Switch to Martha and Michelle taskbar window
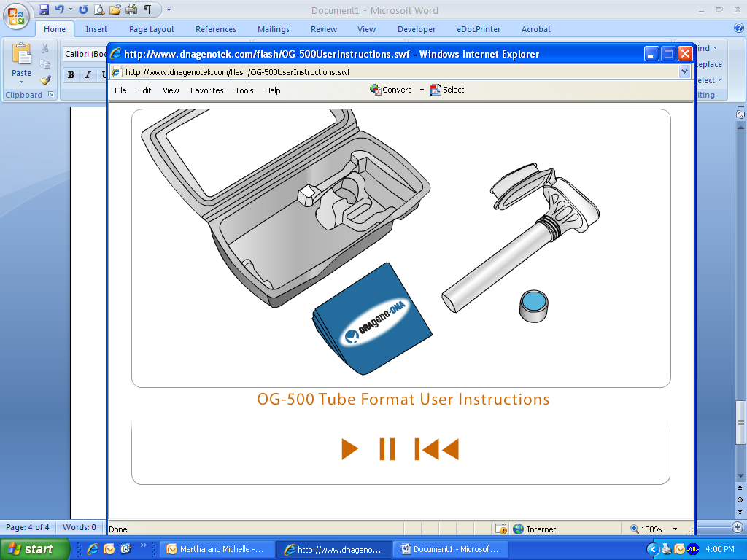Screen dimensions: 747x560 click(x=219, y=549)
